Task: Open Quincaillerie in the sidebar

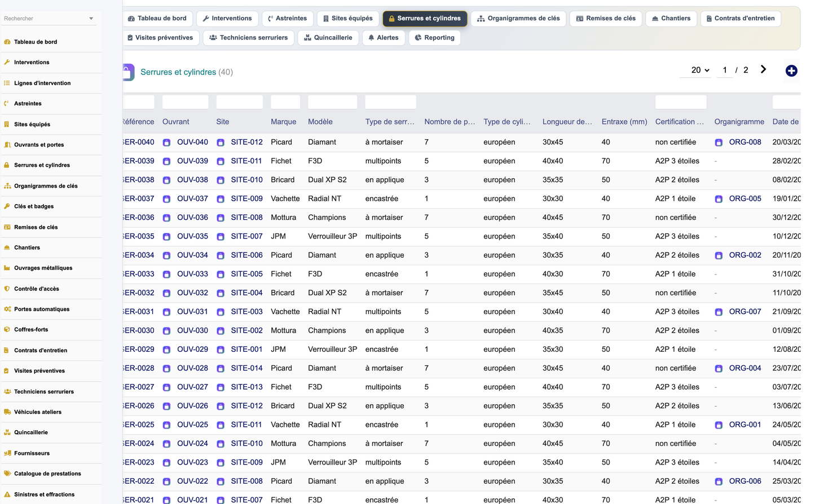Action: (31, 432)
